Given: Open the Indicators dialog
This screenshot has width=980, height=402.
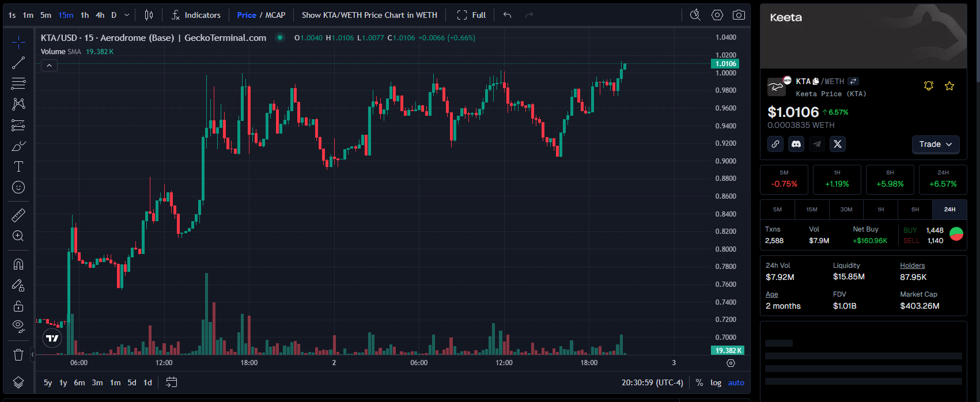Looking at the screenshot, I should pyautogui.click(x=196, y=15).
